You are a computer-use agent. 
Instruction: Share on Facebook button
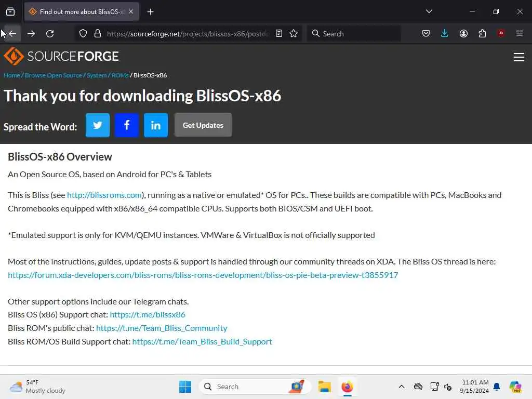(x=127, y=125)
